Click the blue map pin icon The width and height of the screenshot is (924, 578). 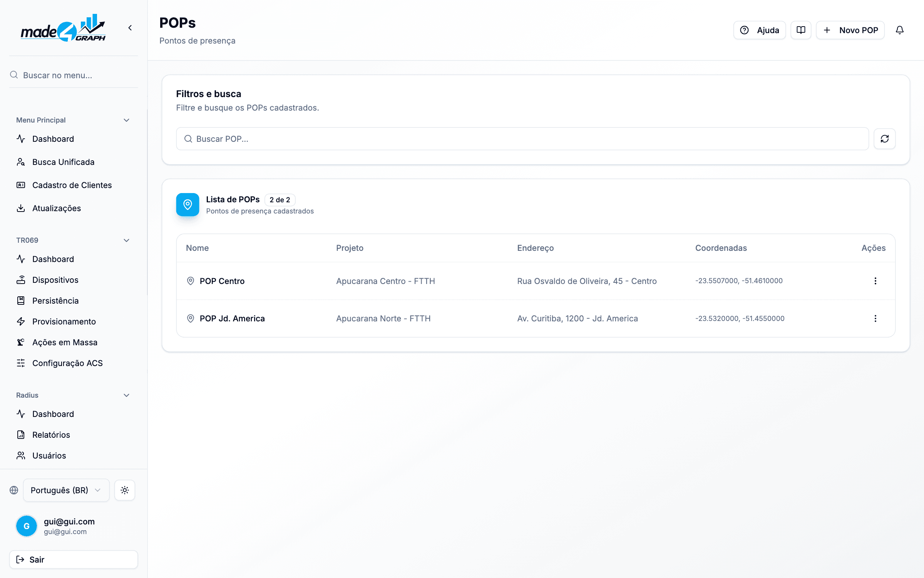pos(187,205)
